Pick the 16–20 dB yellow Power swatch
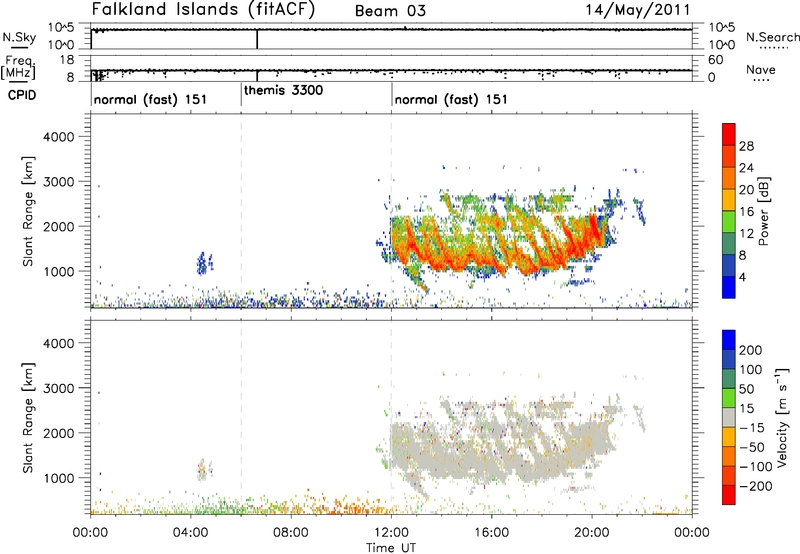The width and height of the screenshot is (800, 554). pos(729,200)
